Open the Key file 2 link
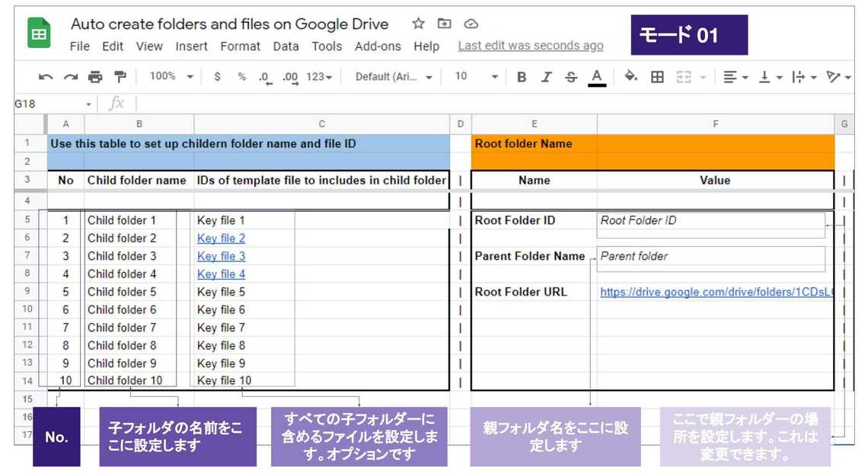The width and height of the screenshot is (868, 474). coord(221,239)
